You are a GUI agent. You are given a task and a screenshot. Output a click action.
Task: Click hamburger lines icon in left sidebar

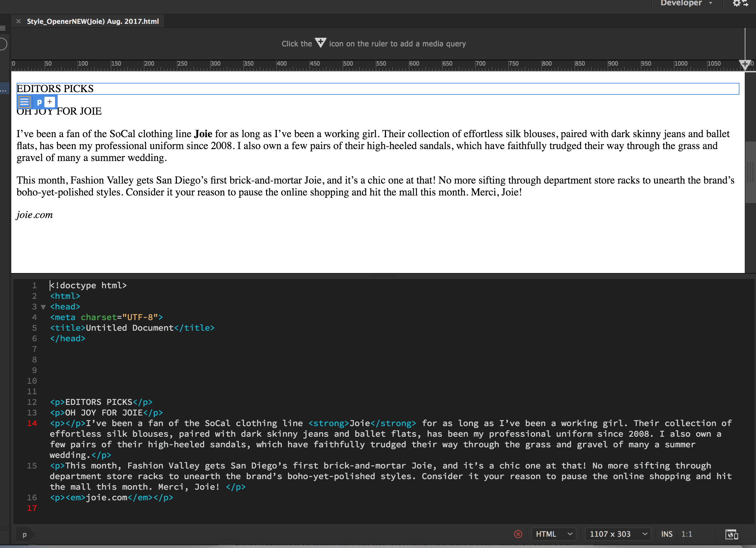click(3, 28)
